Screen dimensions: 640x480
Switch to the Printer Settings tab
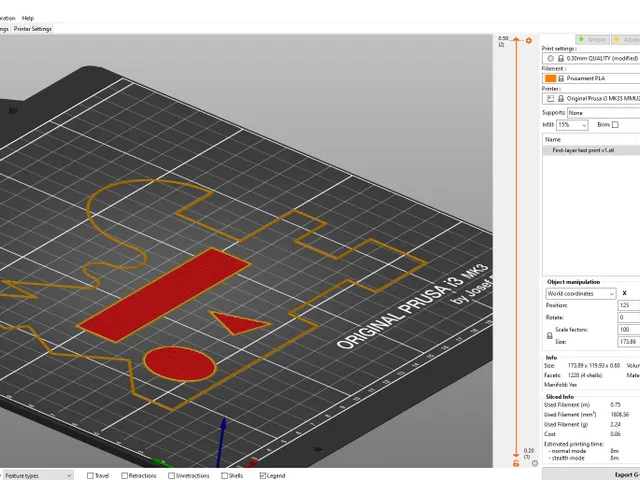[33, 29]
